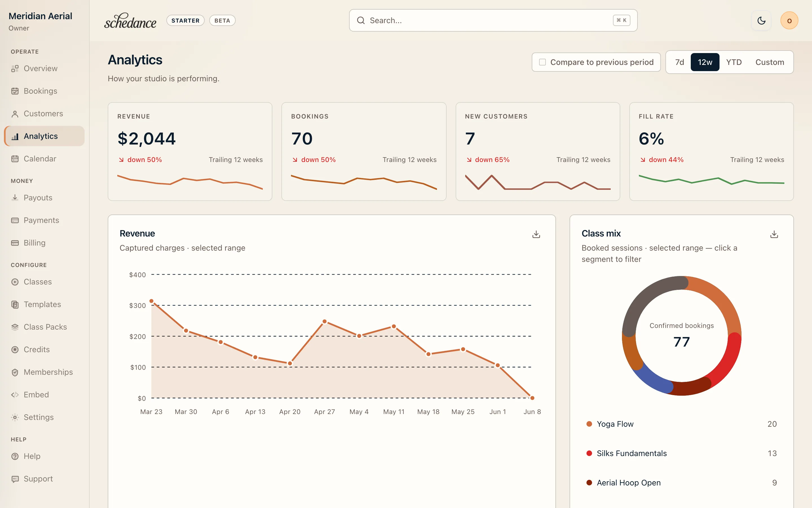The width and height of the screenshot is (812, 508).
Task: Open the Revenue $2,044 stat card
Action: (x=190, y=152)
